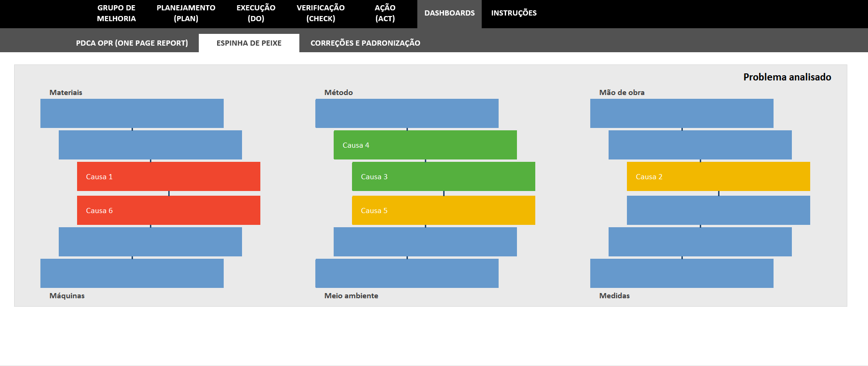The height and width of the screenshot is (366, 868).
Task: Switch to PDCA OPR (One Page Report)
Action: [x=132, y=43]
